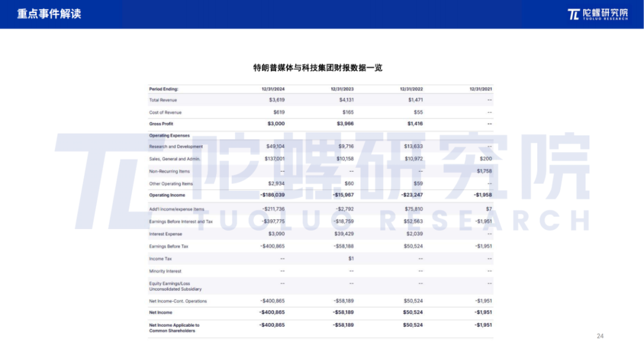Select Equity Earnings/Loss Unconsolidated Subsidiary label
Screen dimensions: 644x362
coord(175,286)
